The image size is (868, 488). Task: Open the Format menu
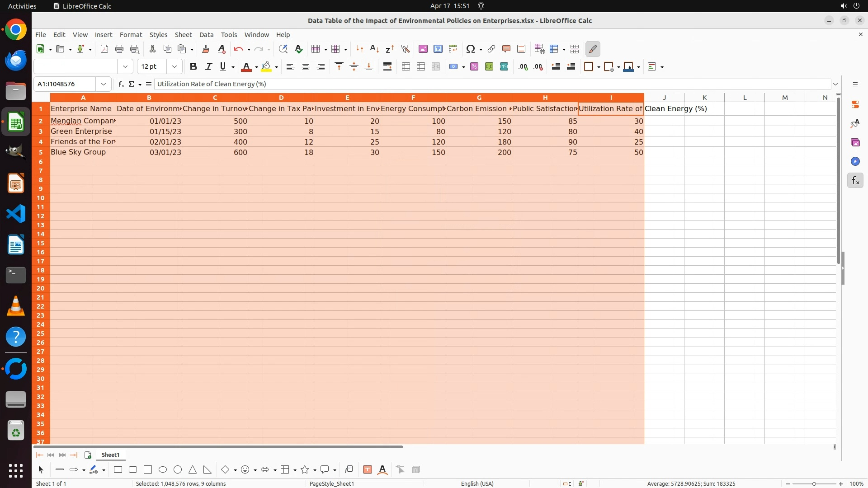(x=131, y=35)
